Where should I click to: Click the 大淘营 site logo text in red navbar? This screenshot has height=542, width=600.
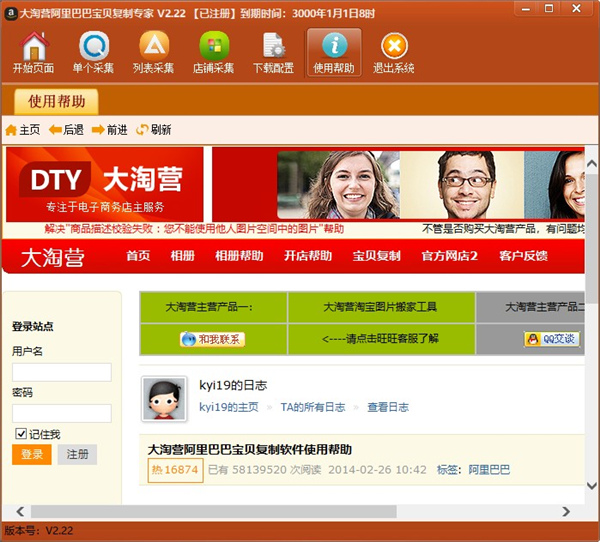[x=52, y=257]
